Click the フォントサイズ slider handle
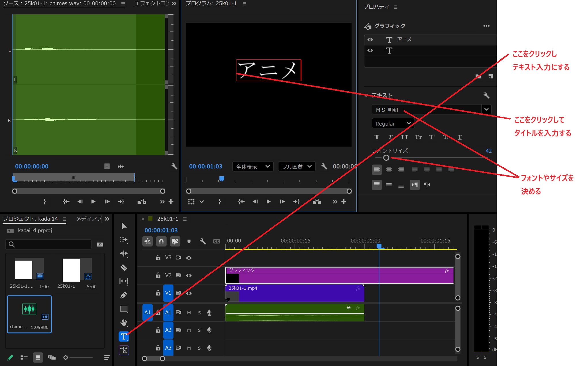This screenshot has height=366, width=588. tap(386, 158)
